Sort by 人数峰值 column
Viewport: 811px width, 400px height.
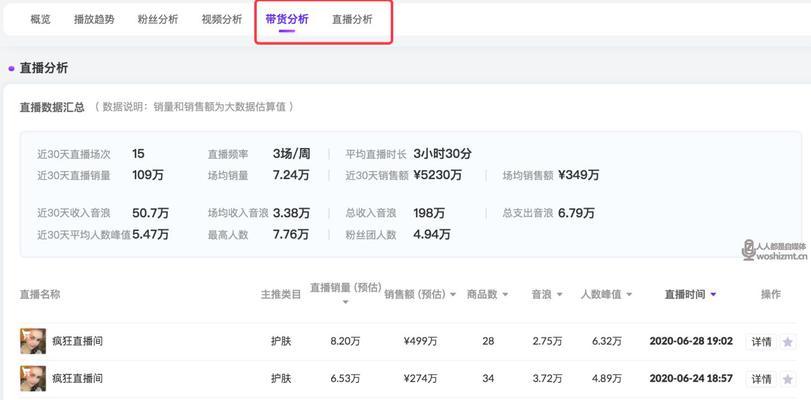(606, 294)
